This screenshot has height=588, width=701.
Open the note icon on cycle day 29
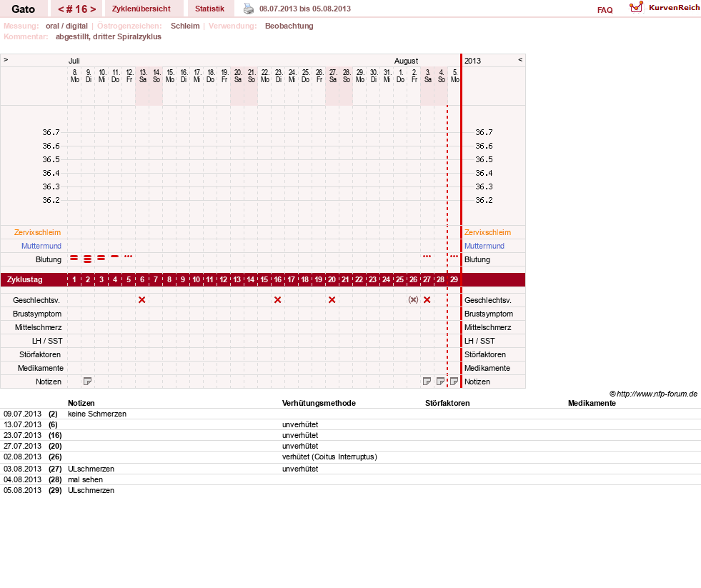click(454, 382)
